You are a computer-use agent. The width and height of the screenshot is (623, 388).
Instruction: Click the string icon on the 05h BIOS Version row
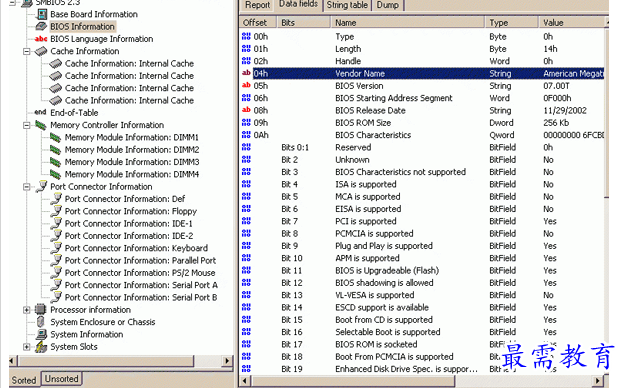tap(246, 85)
